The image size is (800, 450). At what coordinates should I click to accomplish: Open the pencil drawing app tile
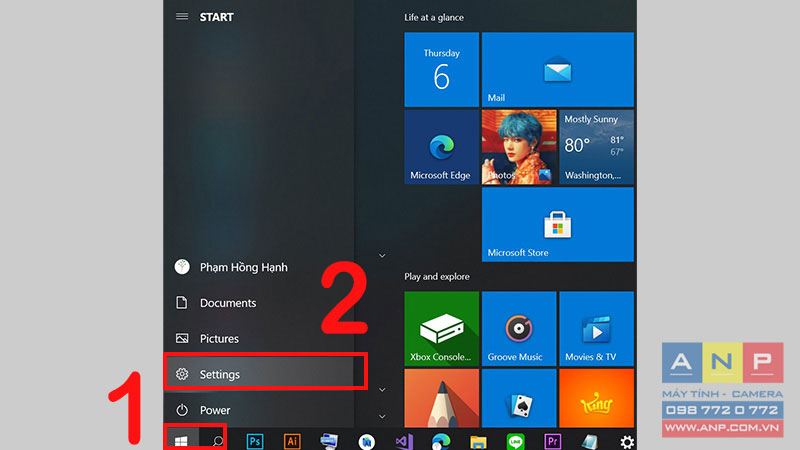pos(441,398)
